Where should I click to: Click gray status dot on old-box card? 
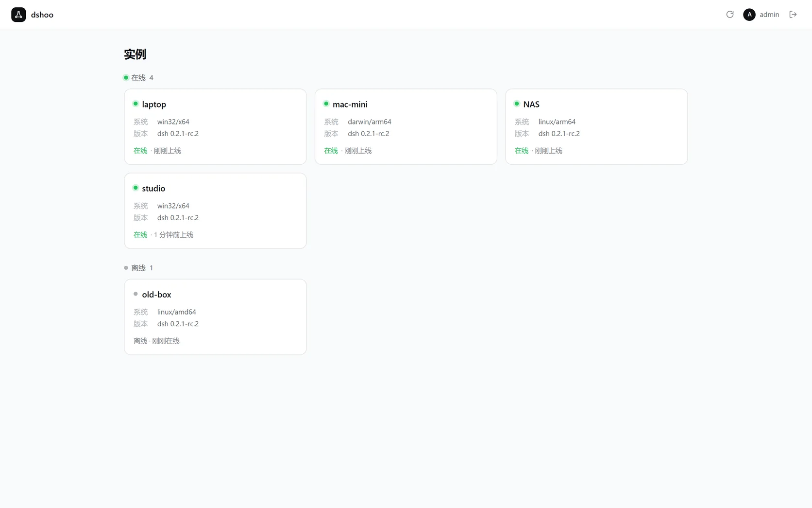coord(135,294)
